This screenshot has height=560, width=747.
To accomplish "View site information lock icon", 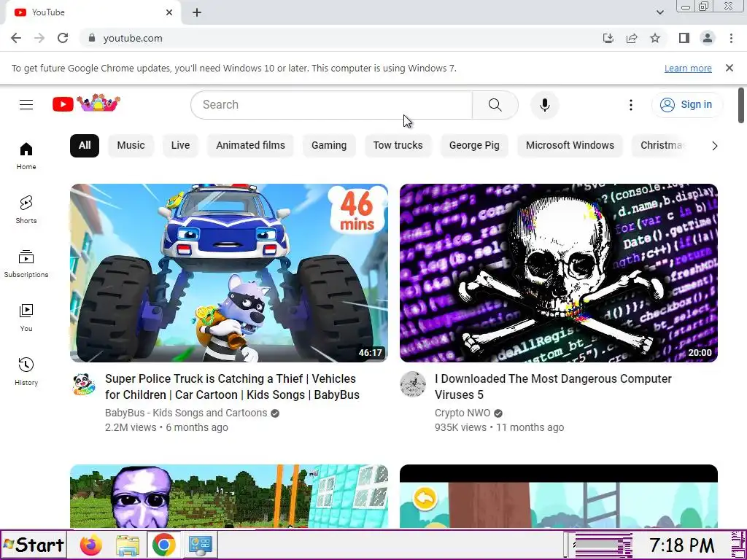I will [92, 38].
